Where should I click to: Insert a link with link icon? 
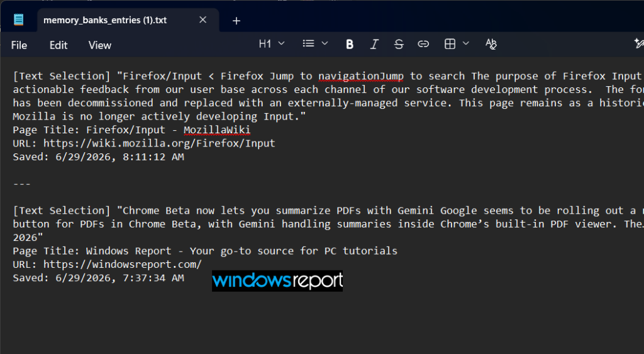coord(423,44)
